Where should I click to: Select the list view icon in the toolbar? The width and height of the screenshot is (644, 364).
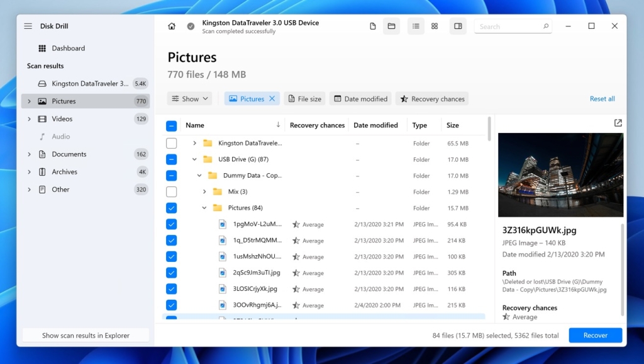coord(416,26)
